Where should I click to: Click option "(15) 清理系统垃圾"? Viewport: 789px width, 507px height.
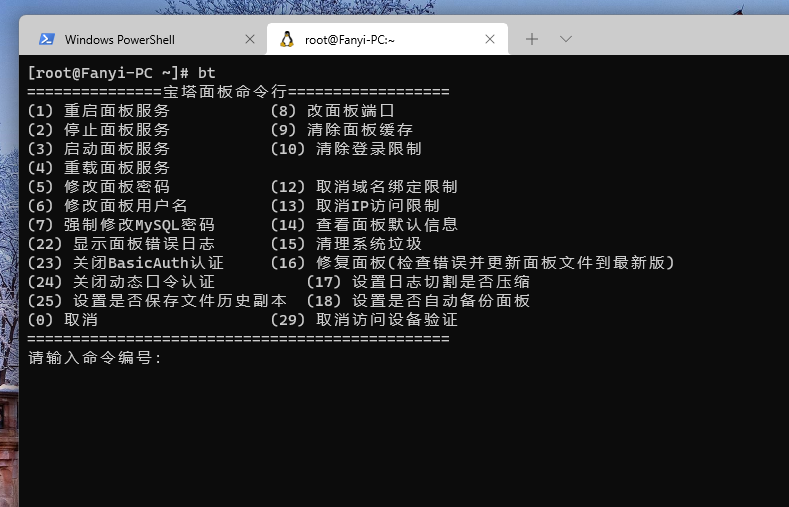click(x=346, y=244)
